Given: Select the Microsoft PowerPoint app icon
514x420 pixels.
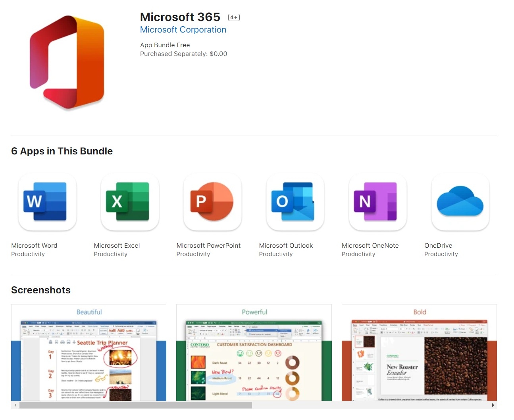Looking at the screenshot, I should coord(212,202).
